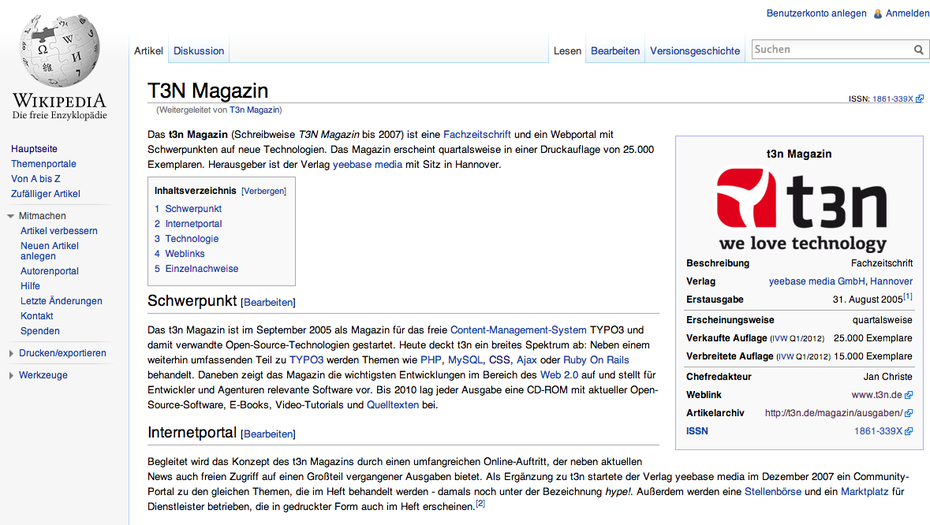Open the Quelltexten link
This screenshot has width=930, height=525.
tap(393, 405)
